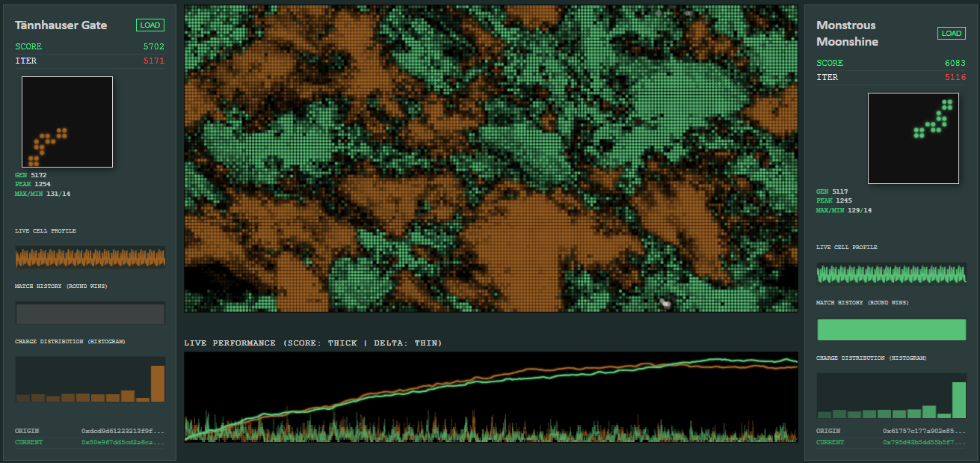Click the green Monstrous Moonshine Match History bar
980x463 pixels.
pos(892,330)
